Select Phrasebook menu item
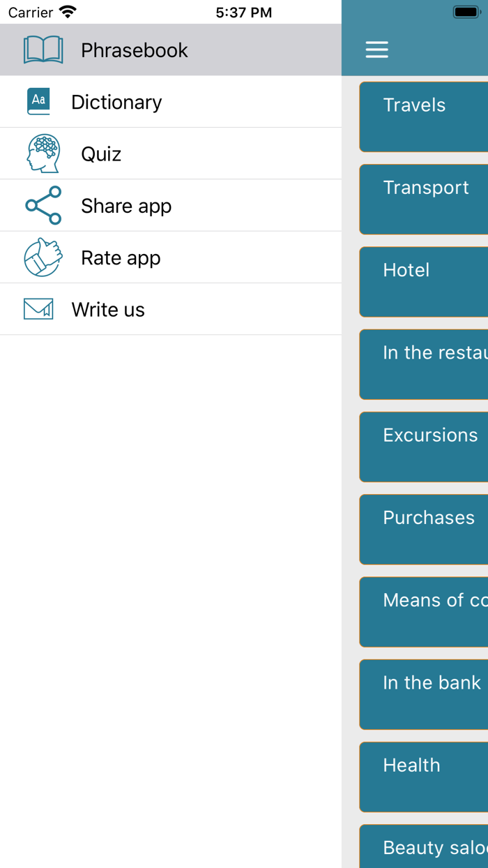This screenshot has width=488, height=868. coord(134,50)
